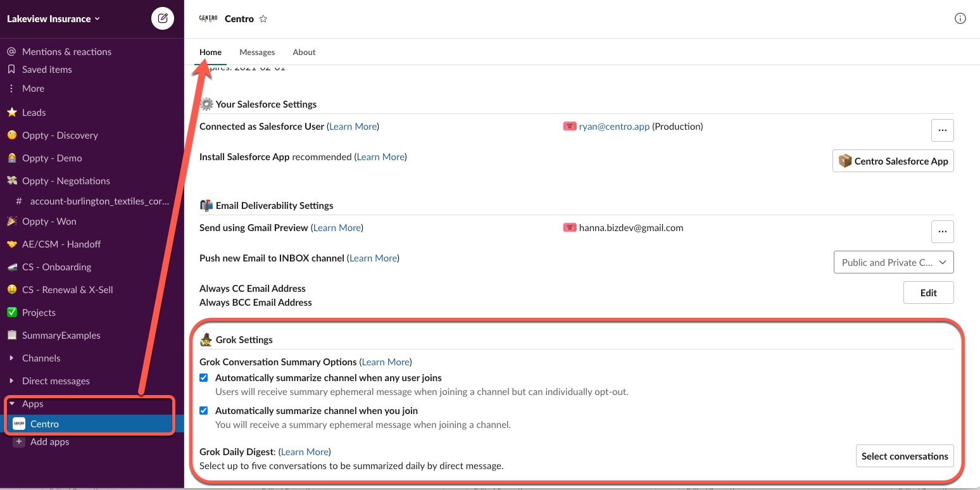Open Public and Private channel dropdown

894,262
